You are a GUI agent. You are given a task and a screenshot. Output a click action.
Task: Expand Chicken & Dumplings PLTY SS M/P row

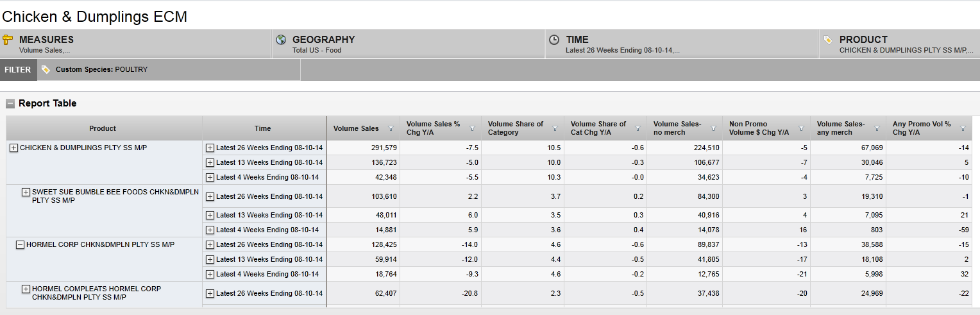13,148
